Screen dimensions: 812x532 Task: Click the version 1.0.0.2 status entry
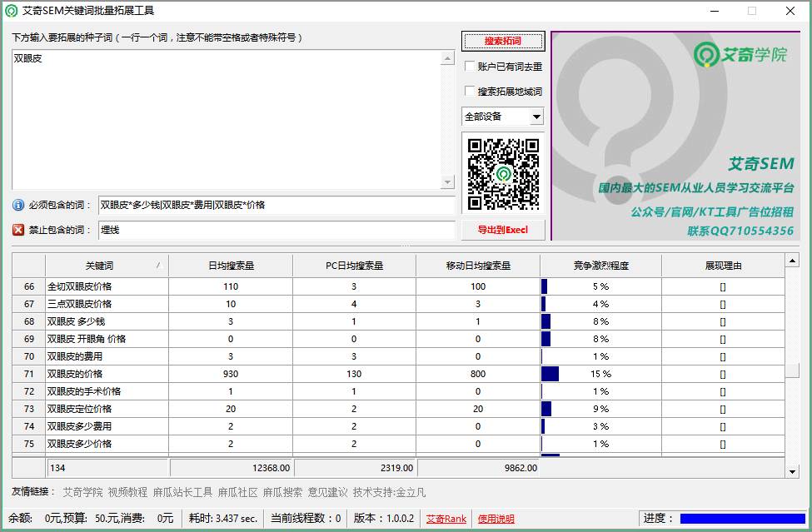[384, 518]
